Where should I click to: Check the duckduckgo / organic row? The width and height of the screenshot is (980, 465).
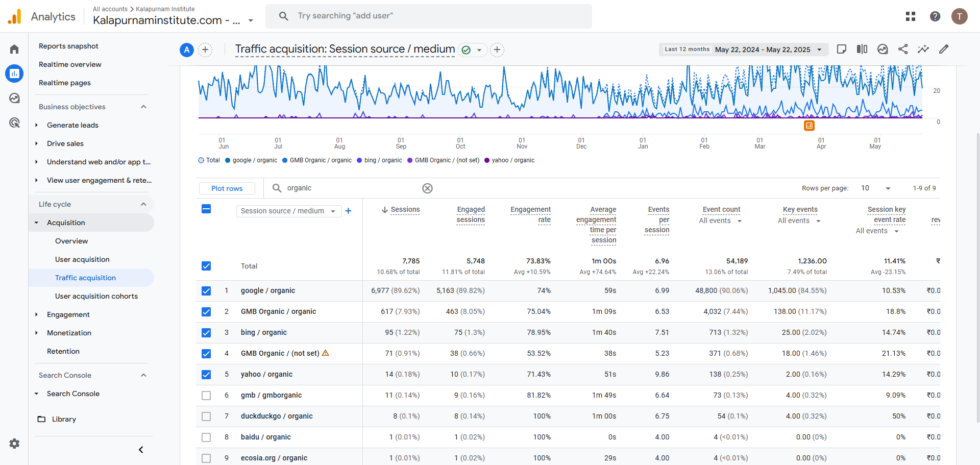206,417
